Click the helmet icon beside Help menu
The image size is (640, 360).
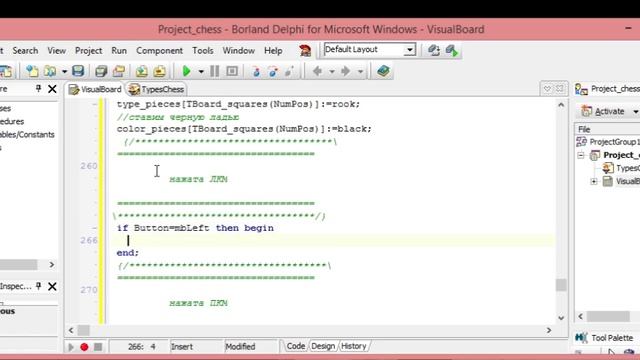305,51
